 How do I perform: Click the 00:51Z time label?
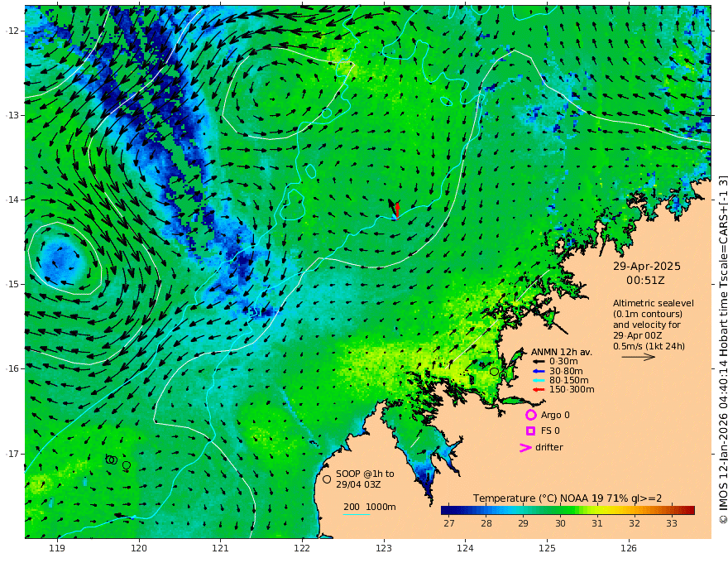(645, 281)
